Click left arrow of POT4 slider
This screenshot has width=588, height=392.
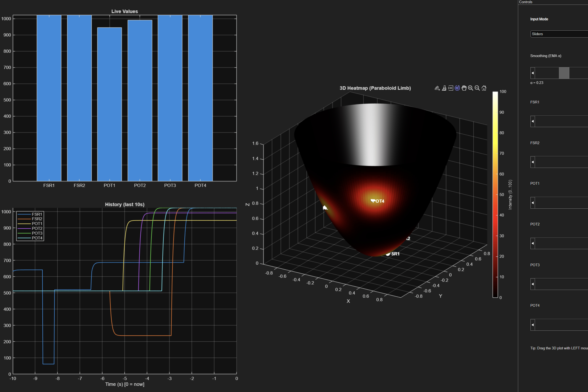[533, 325]
